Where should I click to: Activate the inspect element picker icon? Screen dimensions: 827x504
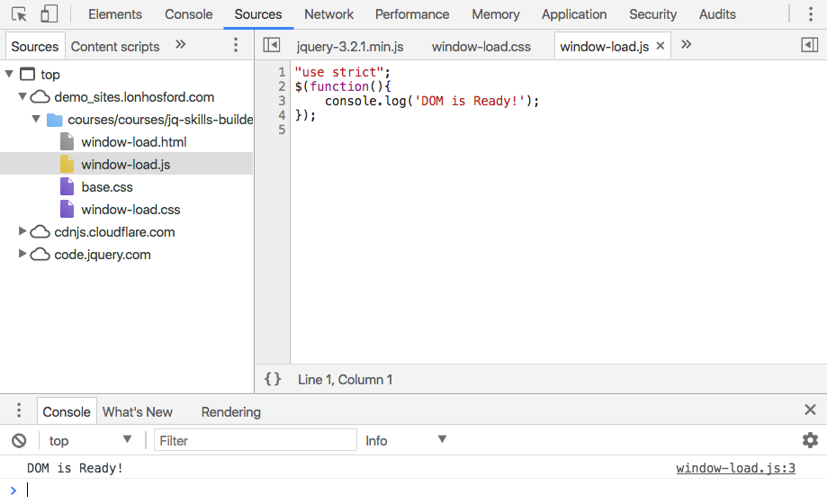coord(19,14)
